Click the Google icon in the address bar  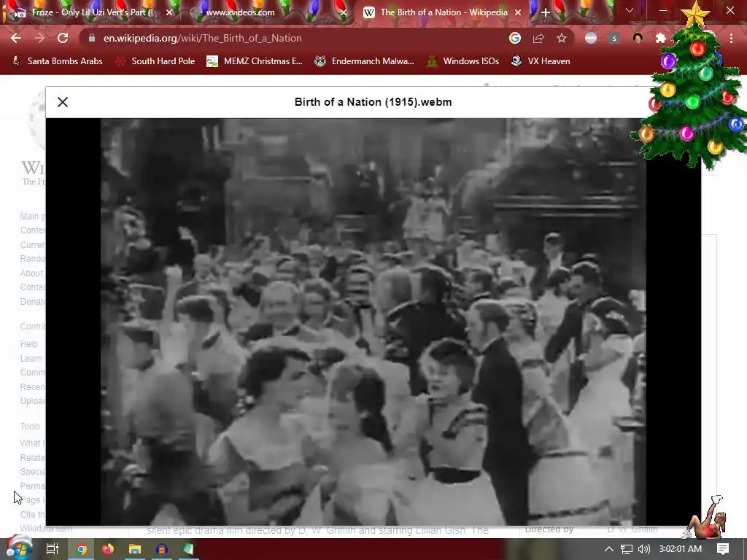tap(514, 38)
